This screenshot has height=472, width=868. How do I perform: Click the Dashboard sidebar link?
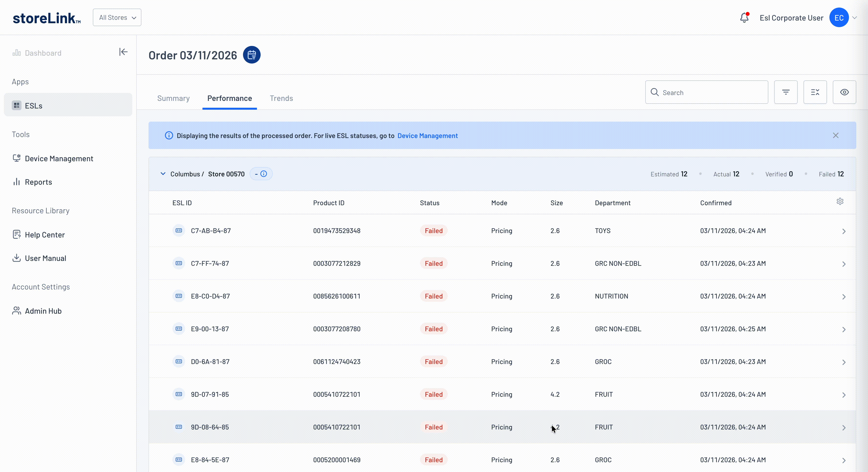pos(43,53)
